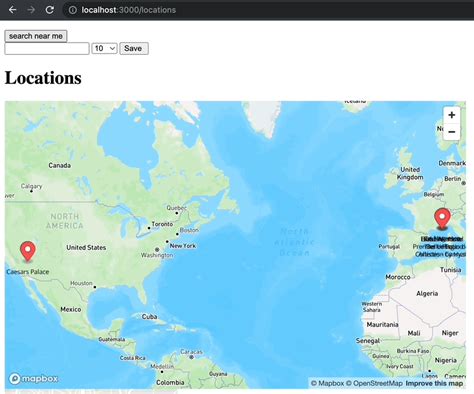
Task: Click the "Berlin" city label
Action: point(452,179)
